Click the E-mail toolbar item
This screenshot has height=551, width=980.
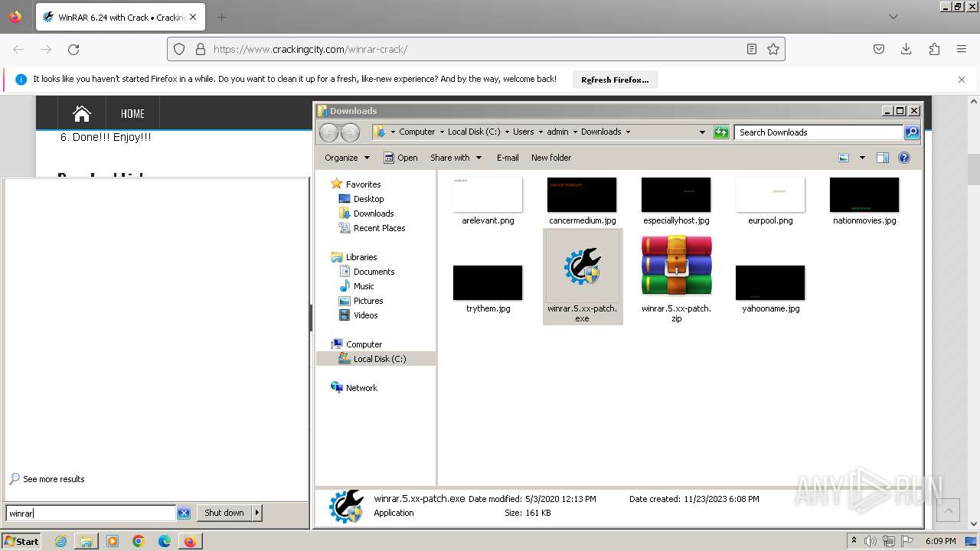tap(508, 158)
